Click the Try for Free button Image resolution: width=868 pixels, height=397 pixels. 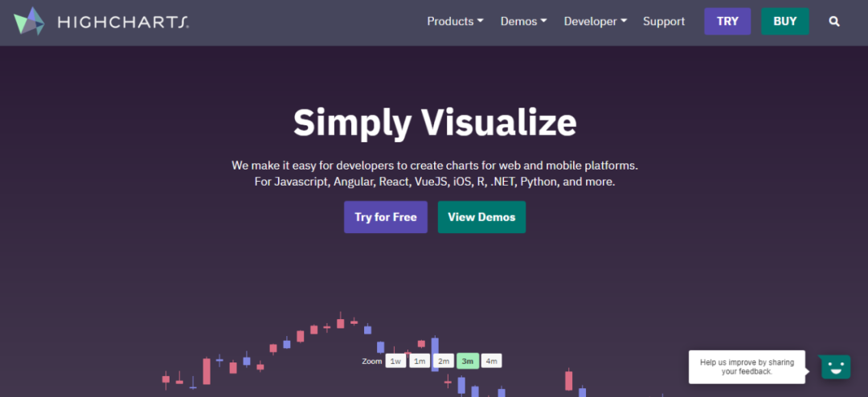(x=385, y=217)
